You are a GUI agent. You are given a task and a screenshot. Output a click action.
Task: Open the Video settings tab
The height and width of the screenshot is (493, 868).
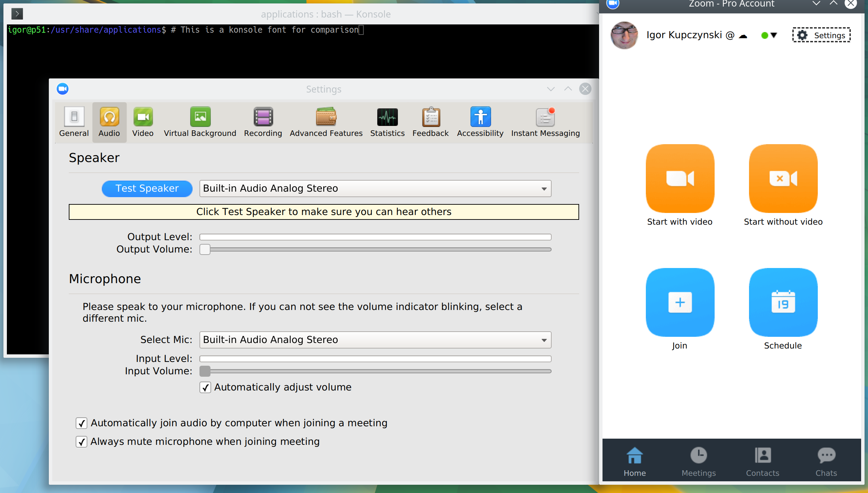(x=143, y=122)
